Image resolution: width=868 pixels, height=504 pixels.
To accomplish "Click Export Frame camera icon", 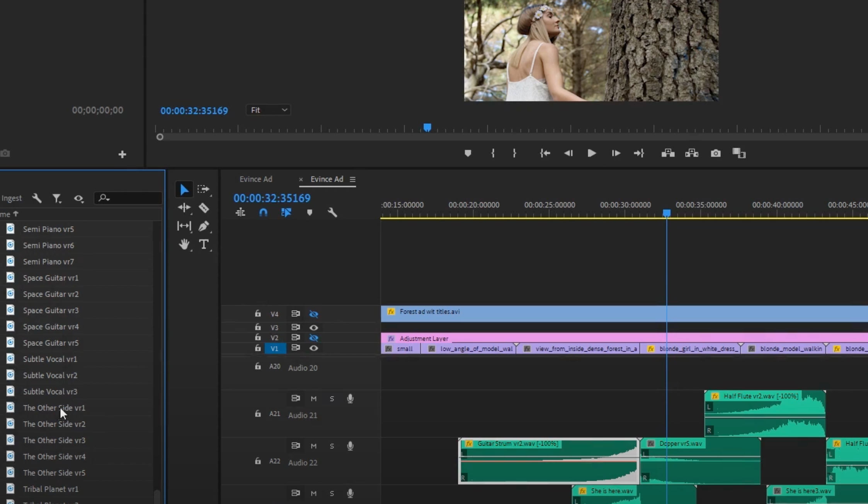I will (x=715, y=153).
